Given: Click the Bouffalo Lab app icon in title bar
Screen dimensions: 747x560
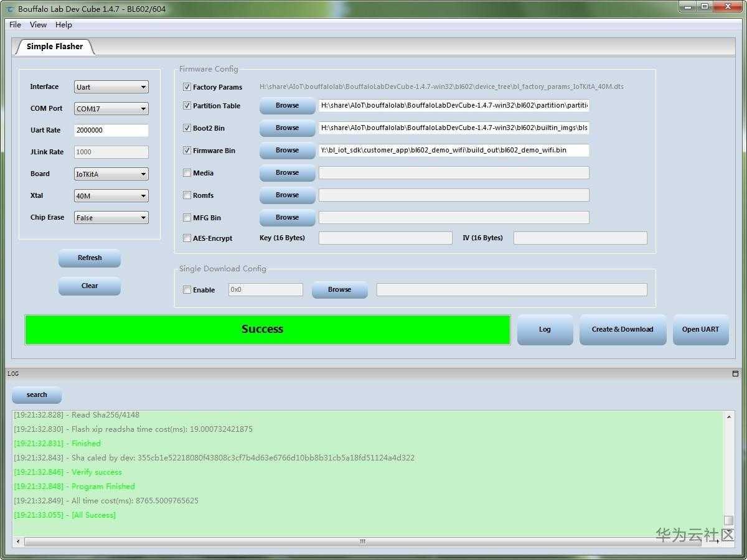Looking at the screenshot, I should coord(10,9).
